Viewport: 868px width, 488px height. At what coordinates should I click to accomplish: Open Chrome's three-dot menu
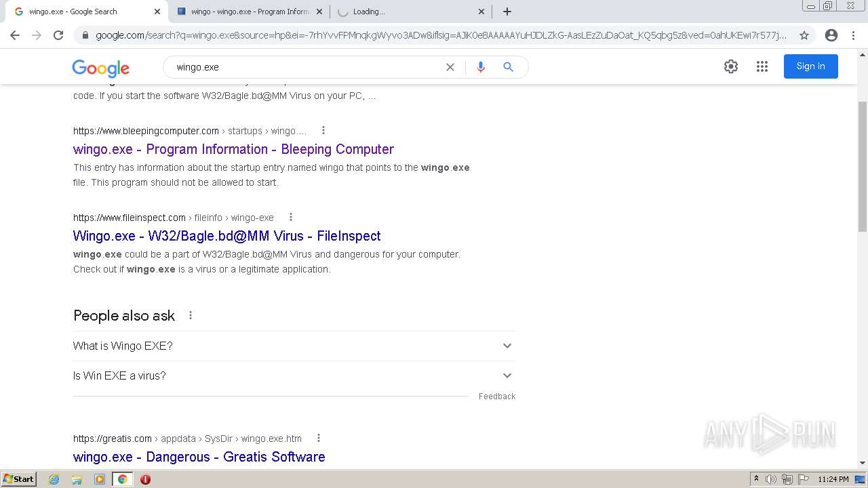point(853,35)
